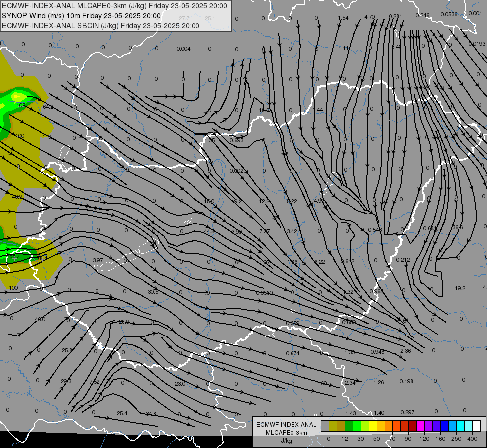The height and width of the screenshot is (448, 487).
Task: Click the white legend swatch
Action: [477, 426]
